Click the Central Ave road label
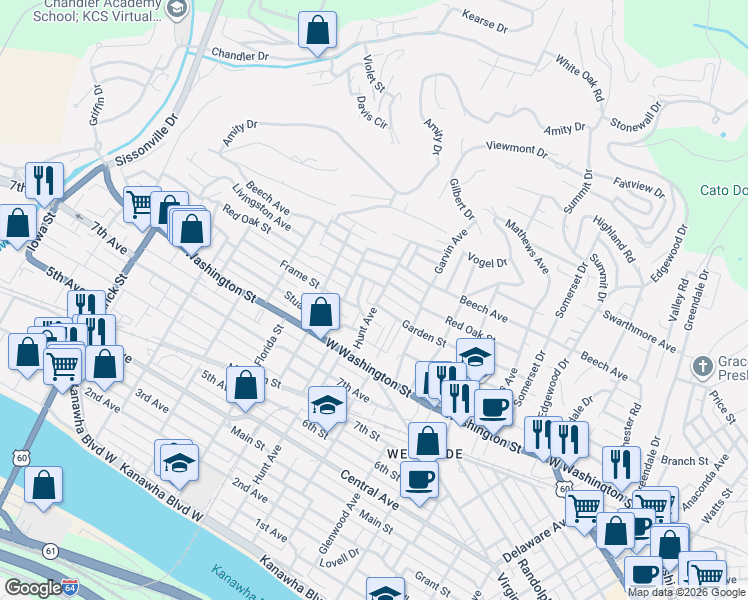This screenshot has width=748, height=600. [369, 489]
